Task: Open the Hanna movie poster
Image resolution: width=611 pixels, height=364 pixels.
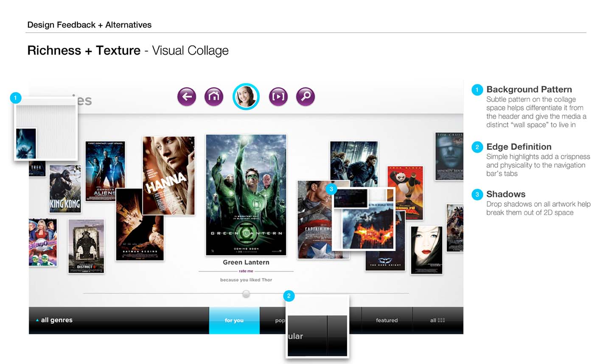Action: (169, 175)
